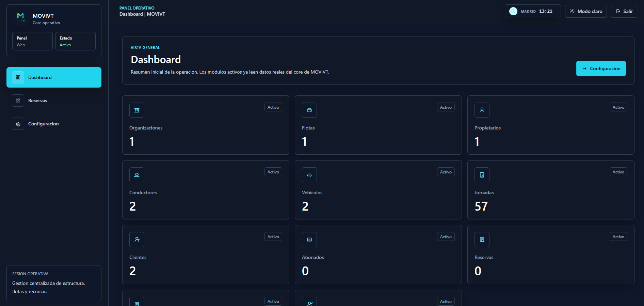Image resolution: width=644 pixels, height=306 pixels.
Task: Click the Activo badge on Reservas card
Action: tap(618, 237)
